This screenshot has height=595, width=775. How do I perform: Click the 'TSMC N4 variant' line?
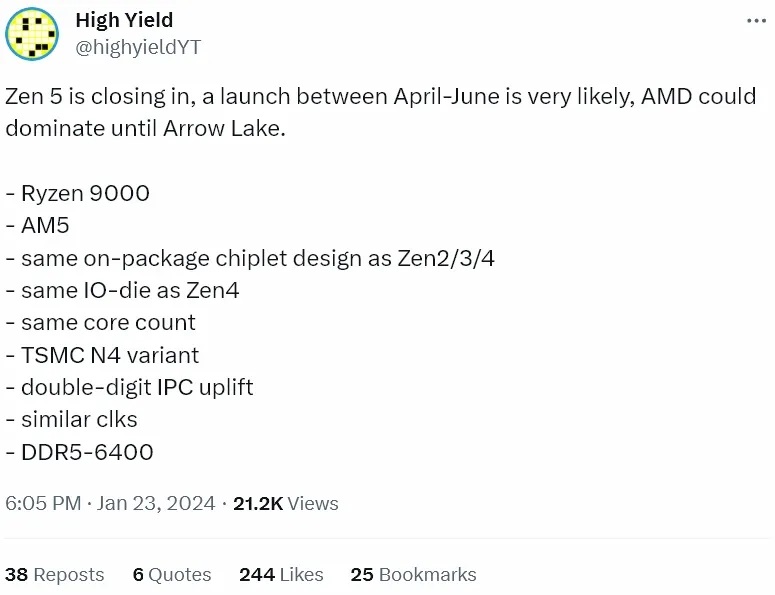point(102,355)
